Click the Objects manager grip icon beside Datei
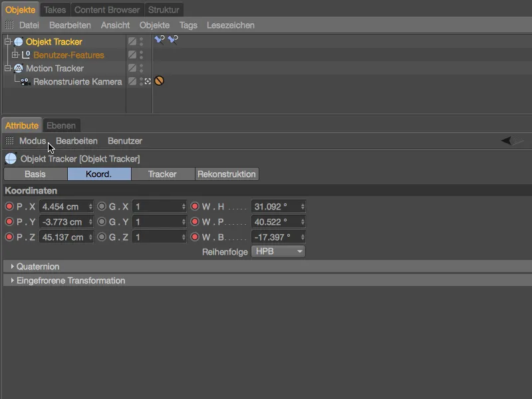This screenshot has height=399, width=532. 9,25
